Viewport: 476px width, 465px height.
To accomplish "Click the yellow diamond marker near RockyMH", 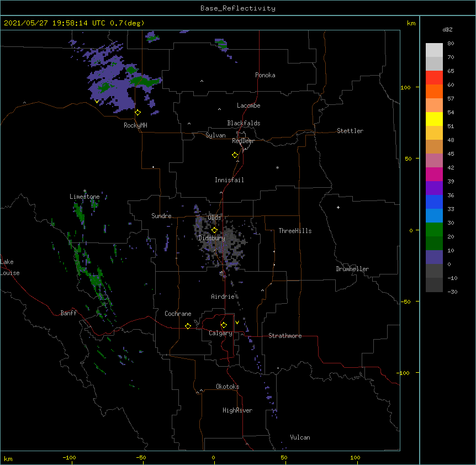I will [138, 113].
